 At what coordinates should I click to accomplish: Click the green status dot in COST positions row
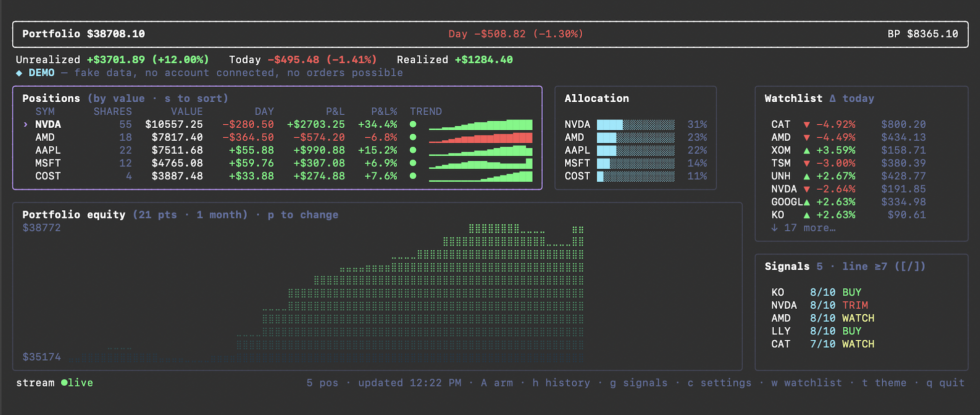413,176
